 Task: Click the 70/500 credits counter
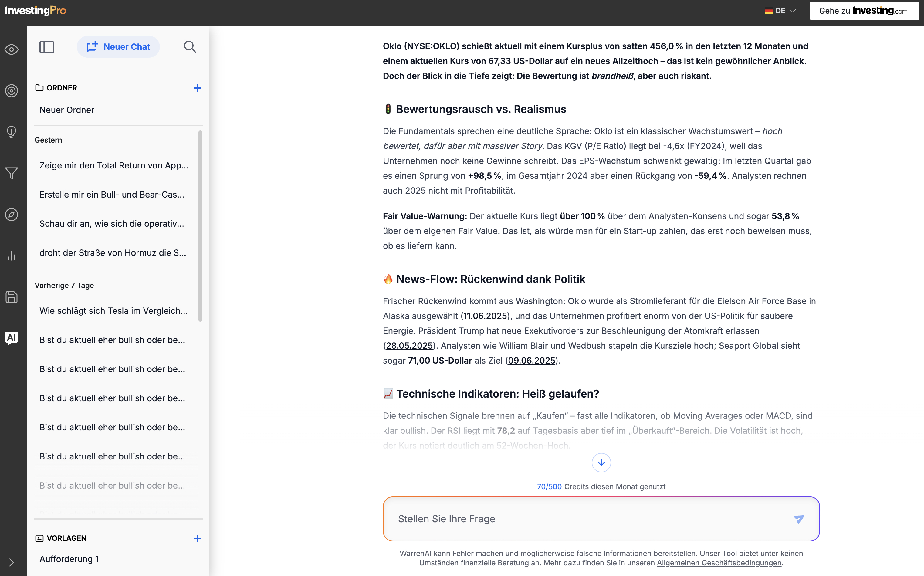[x=549, y=486]
